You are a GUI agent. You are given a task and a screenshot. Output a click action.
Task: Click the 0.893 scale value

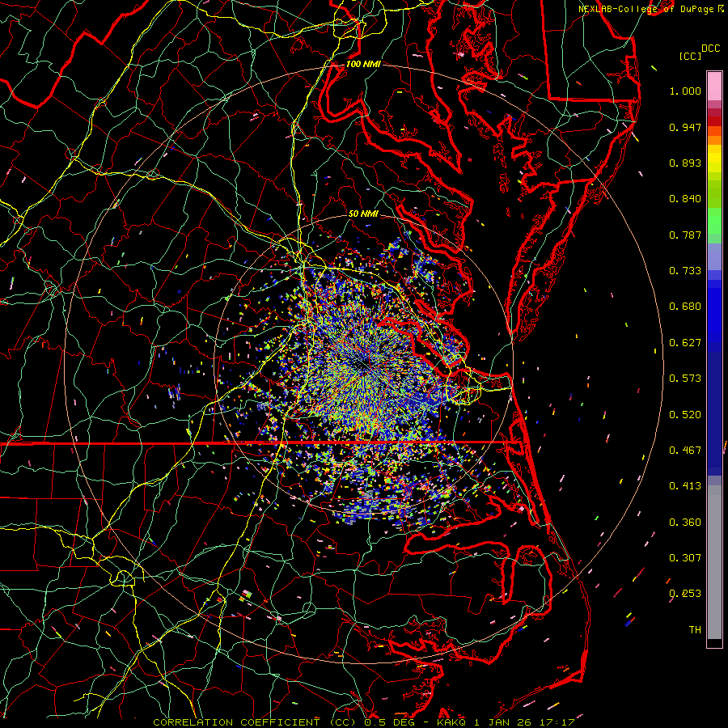685,163
